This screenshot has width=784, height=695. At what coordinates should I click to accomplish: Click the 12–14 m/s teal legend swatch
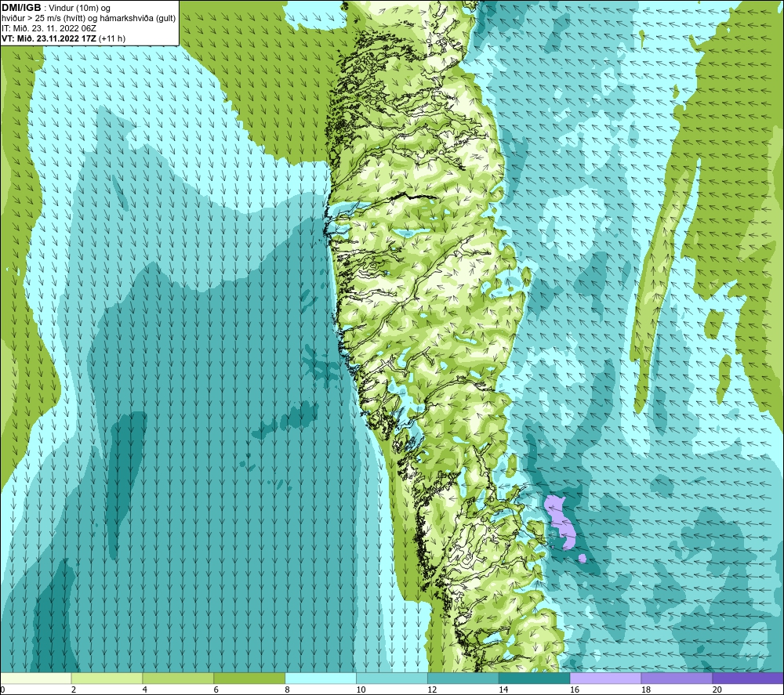[463, 678]
